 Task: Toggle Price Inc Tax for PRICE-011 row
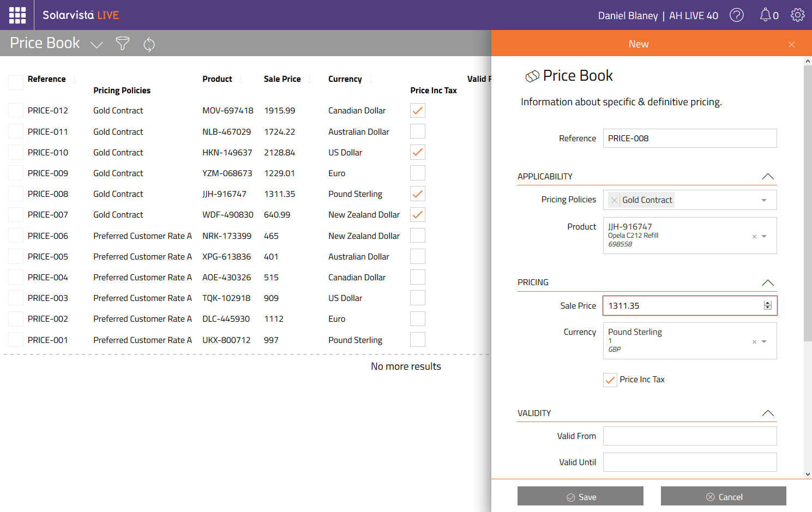[x=418, y=131]
